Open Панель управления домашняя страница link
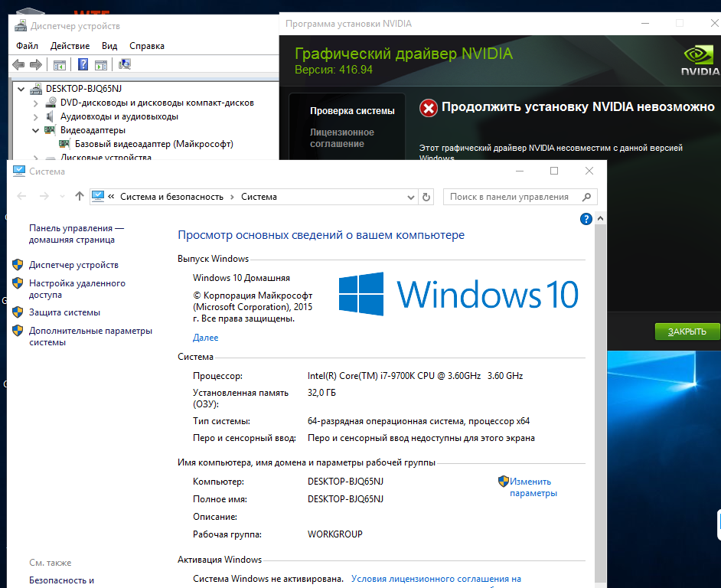This screenshot has width=721, height=588. pyautogui.click(x=77, y=234)
